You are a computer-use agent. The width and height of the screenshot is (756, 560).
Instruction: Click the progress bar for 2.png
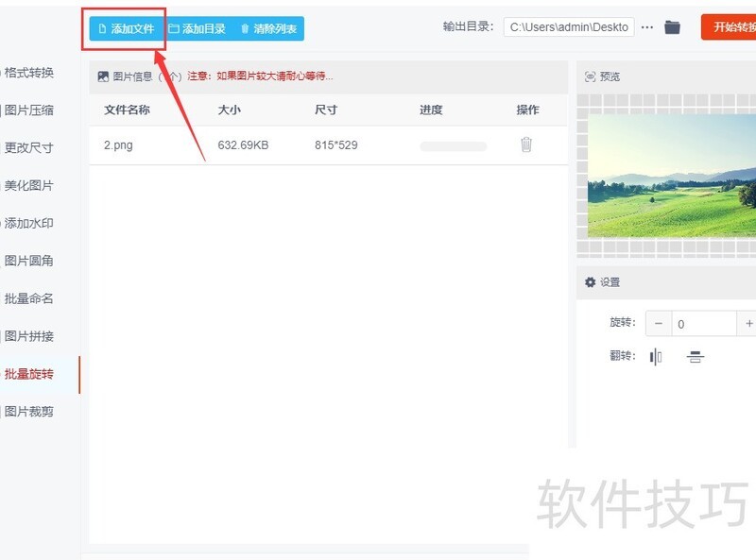(454, 146)
